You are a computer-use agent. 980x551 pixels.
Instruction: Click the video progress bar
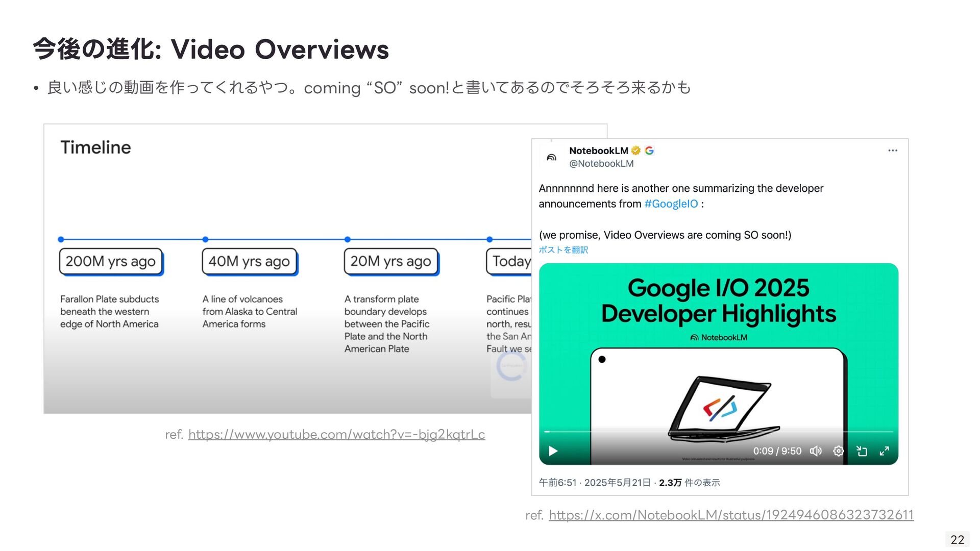(x=719, y=432)
